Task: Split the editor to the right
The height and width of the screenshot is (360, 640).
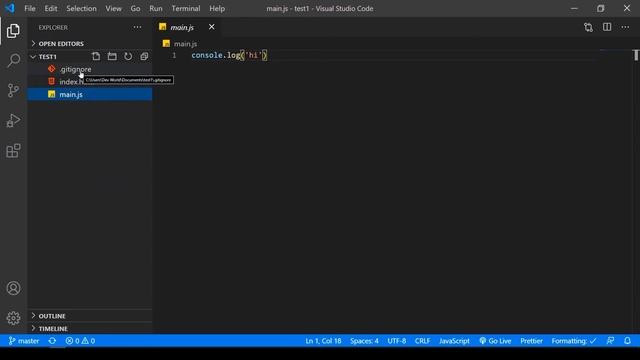Action: coord(607,27)
